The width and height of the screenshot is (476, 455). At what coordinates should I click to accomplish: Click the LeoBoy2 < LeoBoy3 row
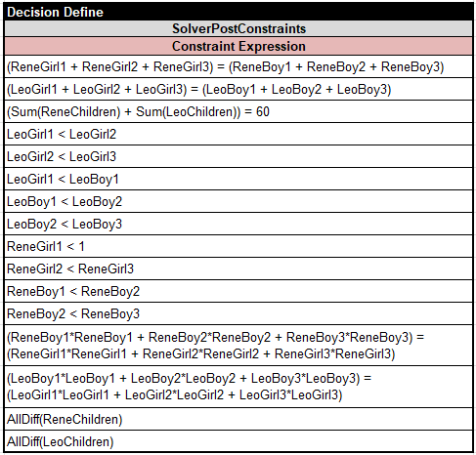click(x=238, y=224)
